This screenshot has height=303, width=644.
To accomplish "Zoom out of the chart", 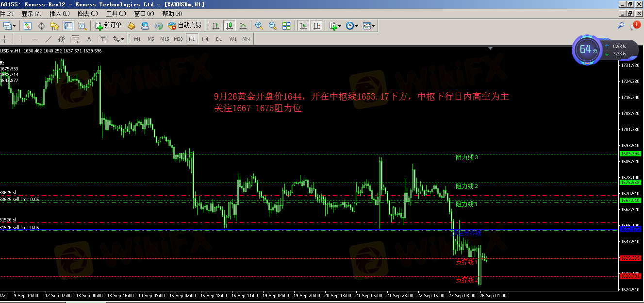I will 273,26.
